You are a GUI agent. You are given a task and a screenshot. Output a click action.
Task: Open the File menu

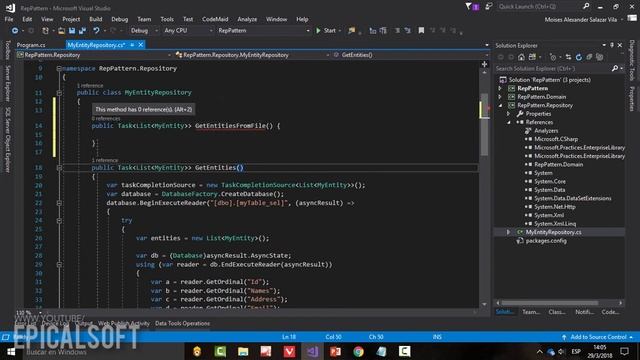click(9, 19)
